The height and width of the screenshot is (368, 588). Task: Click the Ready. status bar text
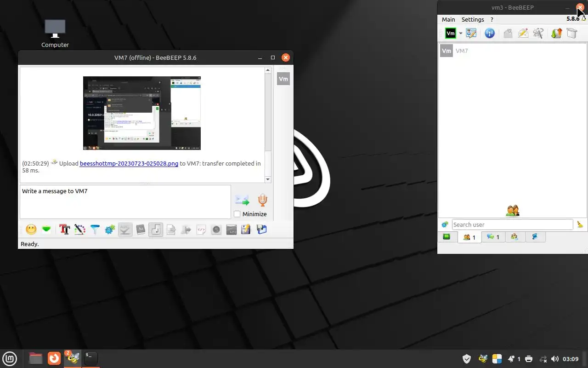[x=30, y=244]
